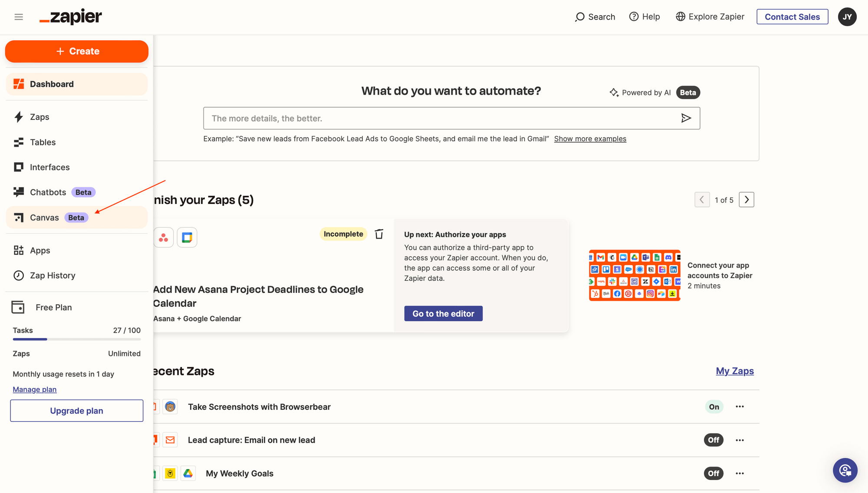The height and width of the screenshot is (493, 868).
Task: Click the Tasks usage progress bar
Action: [x=77, y=339]
